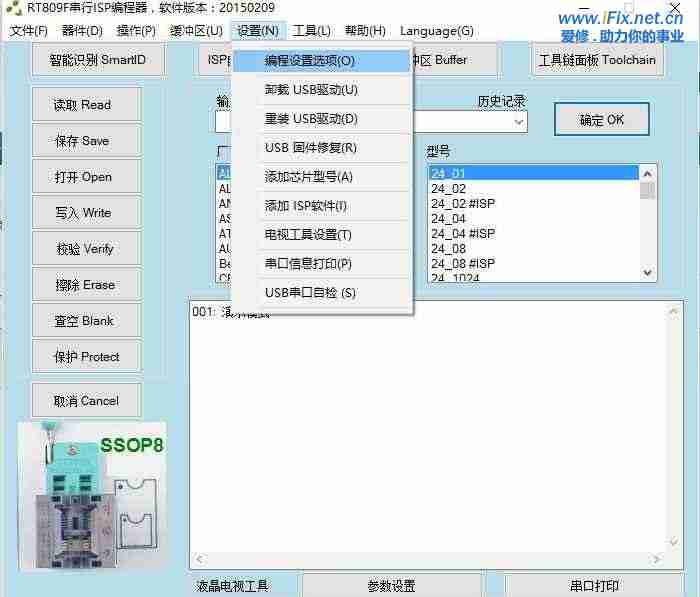Click the 保存 Save button

tap(87, 141)
